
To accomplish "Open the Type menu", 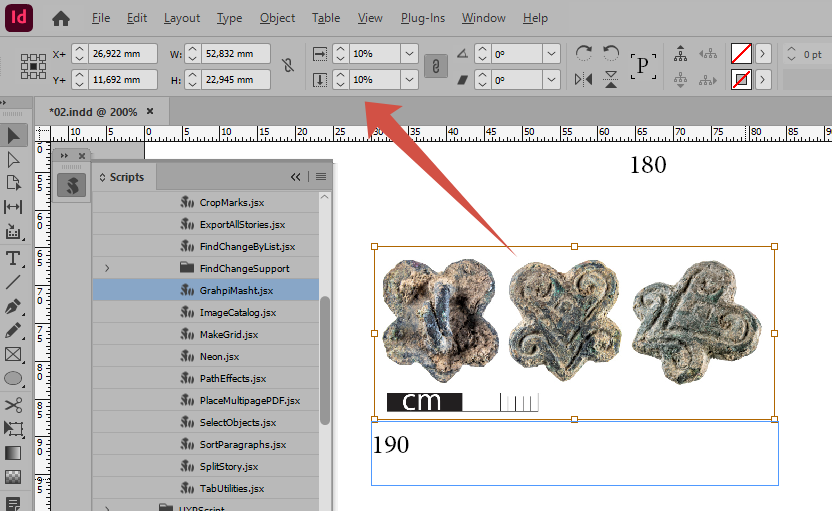I will coord(229,18).
